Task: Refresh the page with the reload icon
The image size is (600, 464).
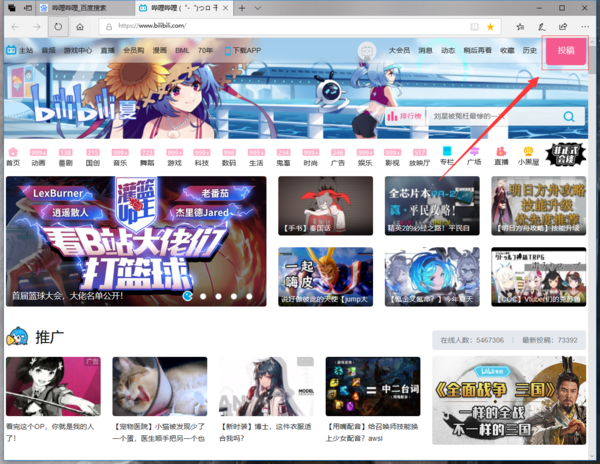Action: pos(58,27)
